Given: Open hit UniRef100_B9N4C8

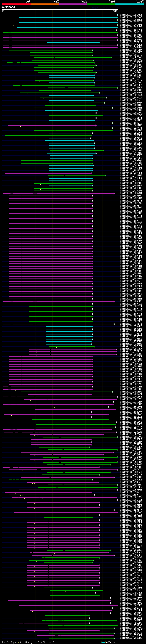Looking at the screenshot, I should (x=131, y=30).
